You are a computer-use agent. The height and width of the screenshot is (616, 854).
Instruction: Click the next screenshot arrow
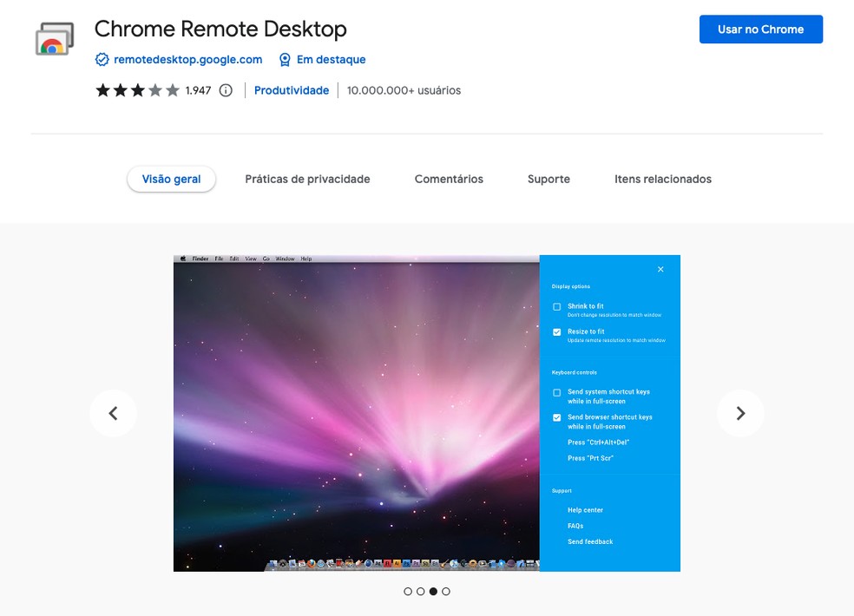(x=740, y=414)
